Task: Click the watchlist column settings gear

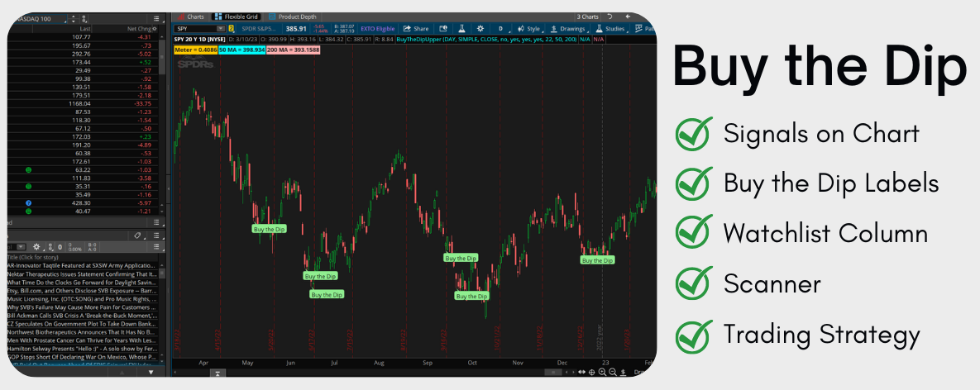Action: point(155,29)
